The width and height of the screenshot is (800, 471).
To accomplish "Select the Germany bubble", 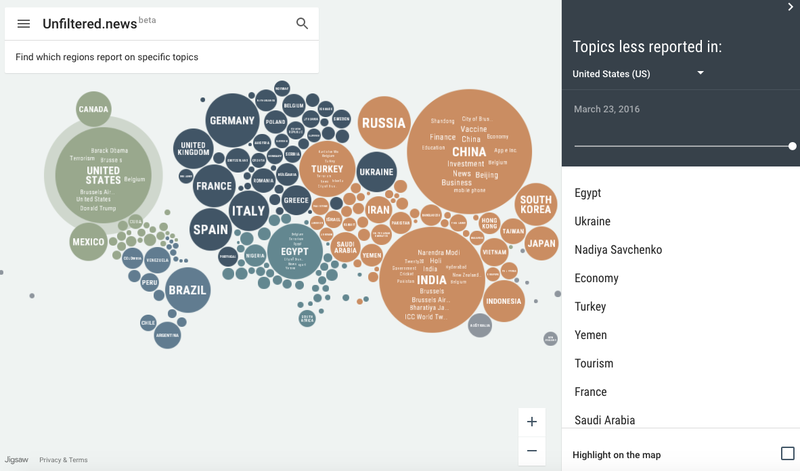I will 232,121.
